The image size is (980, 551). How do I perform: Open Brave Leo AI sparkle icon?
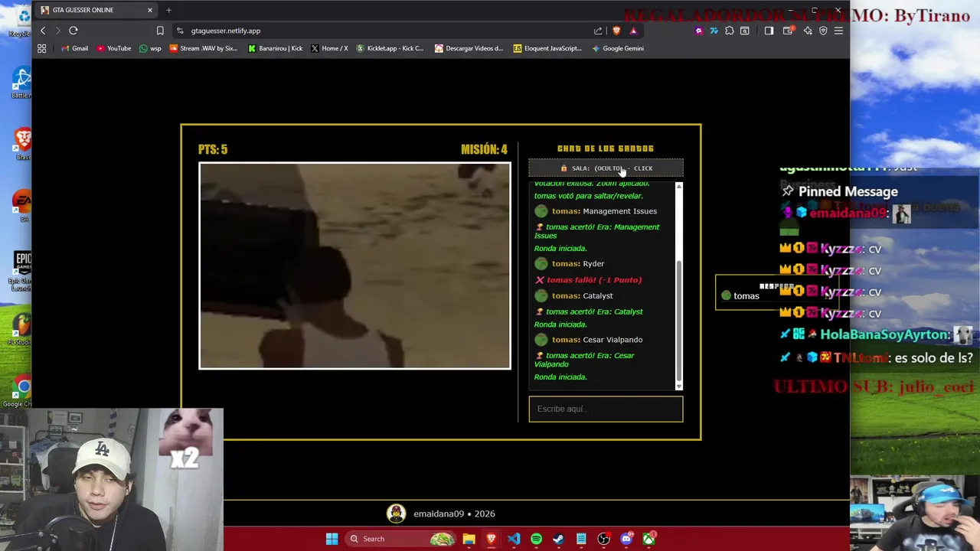(808, 31)
